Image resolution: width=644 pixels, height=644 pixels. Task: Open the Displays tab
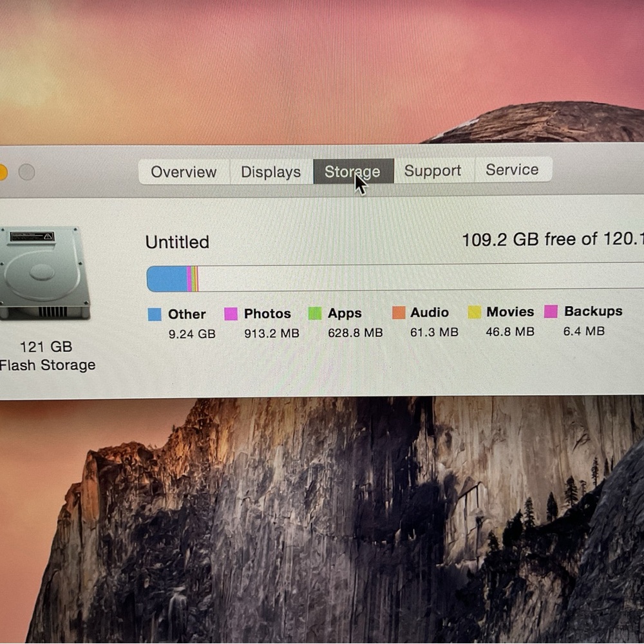tap(270, 172)
